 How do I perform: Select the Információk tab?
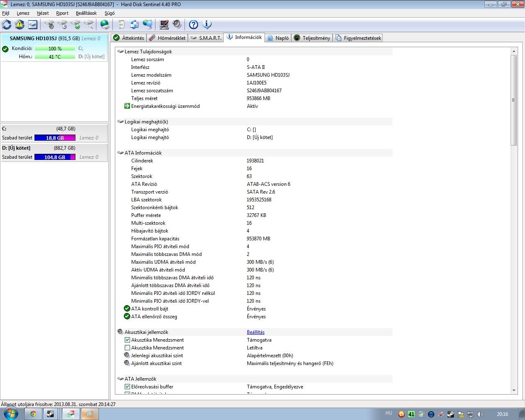pyautogui.click(x=244, y=37)
